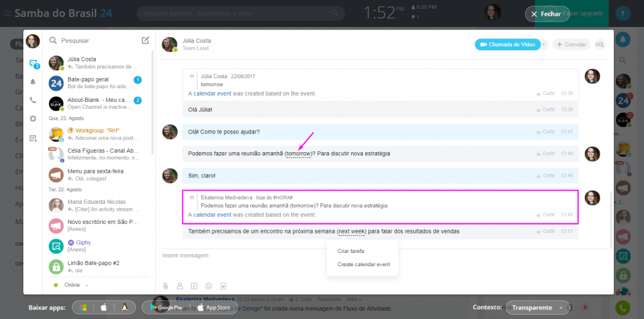The height and width of the screenshot is (319, 644).
Task: Search chat history with the search icon
Action: click(599, 45)
